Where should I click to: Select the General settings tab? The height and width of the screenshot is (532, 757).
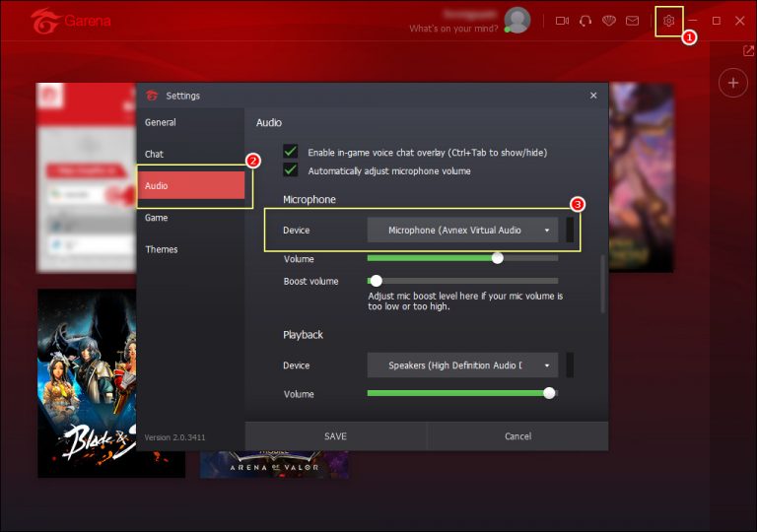click(x=190, y=122)
